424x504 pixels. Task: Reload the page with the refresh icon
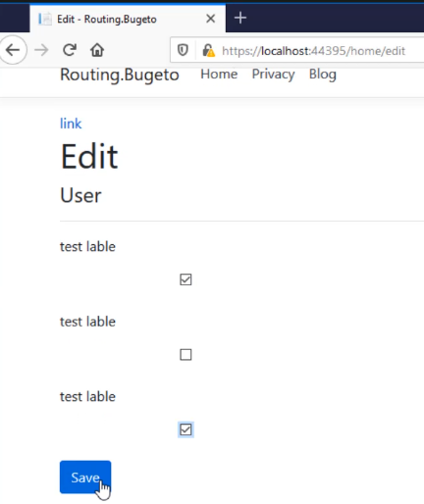(x=70, y=50)
